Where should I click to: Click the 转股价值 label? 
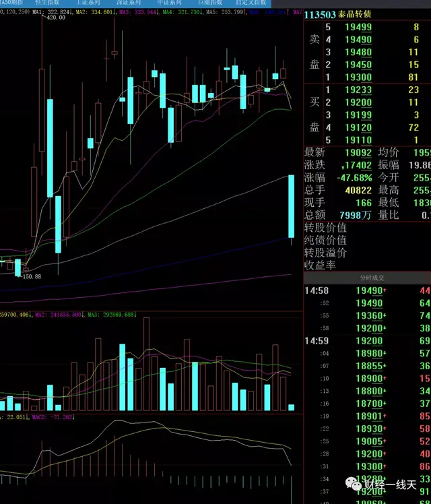[325, 228]
